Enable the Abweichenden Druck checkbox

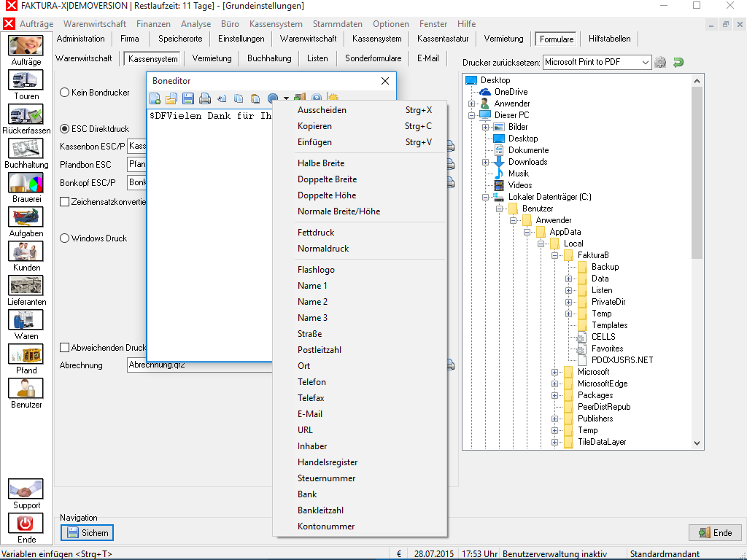click(65, 348)
